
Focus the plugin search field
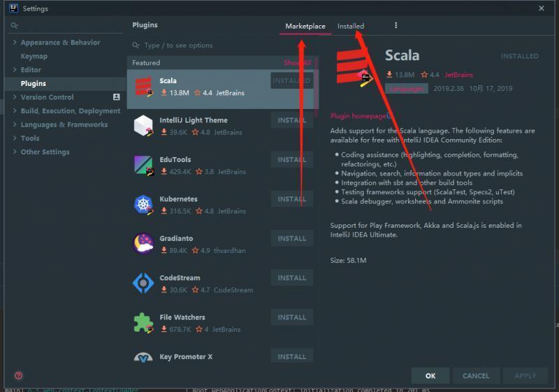coord(224,45)
